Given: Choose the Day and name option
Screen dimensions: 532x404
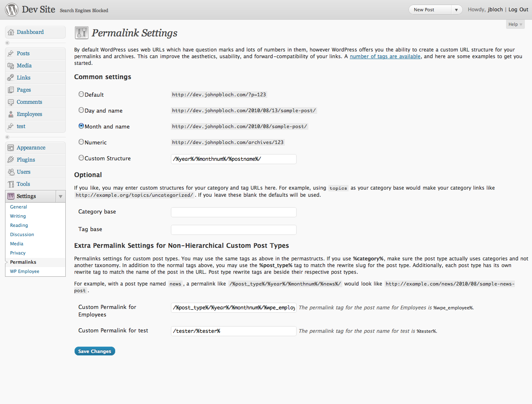Looking at the screenshot, I should (x=81, y=110).
